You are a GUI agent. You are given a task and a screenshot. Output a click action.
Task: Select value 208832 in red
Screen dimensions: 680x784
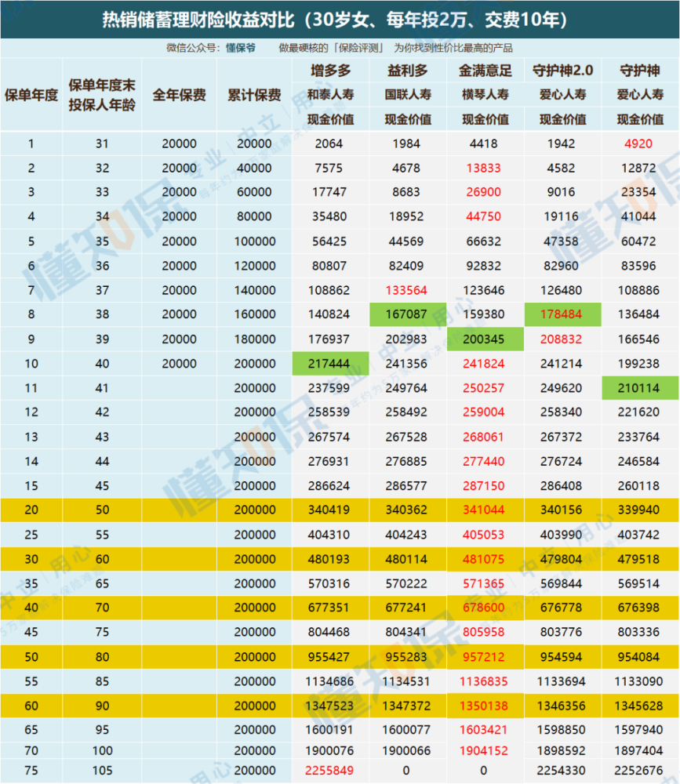[561, 339]
